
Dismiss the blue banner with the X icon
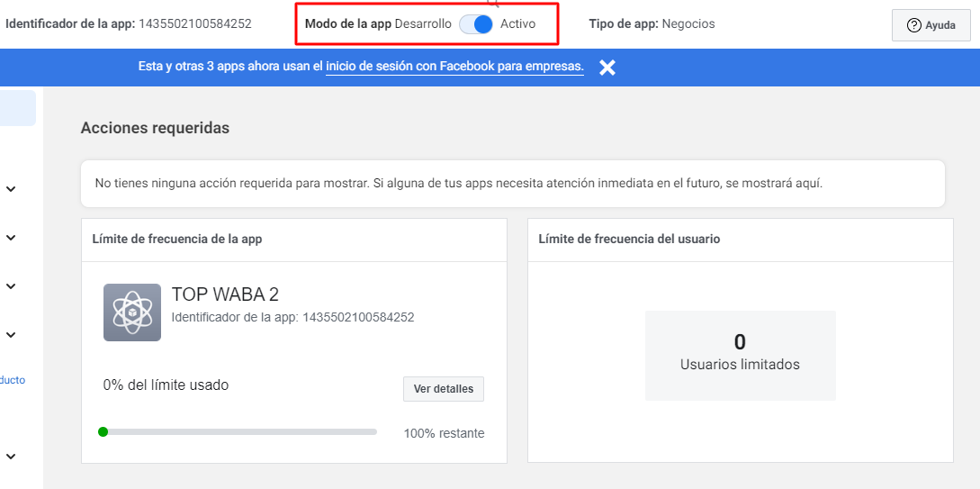(x=607, y=68)
